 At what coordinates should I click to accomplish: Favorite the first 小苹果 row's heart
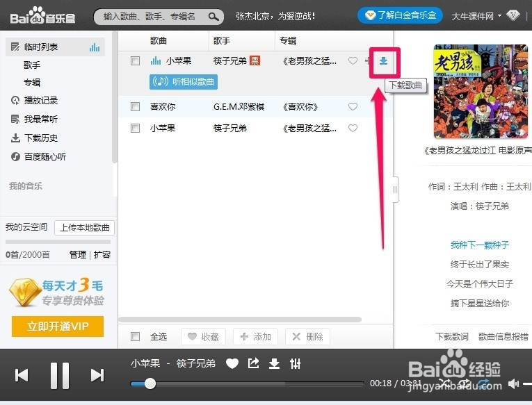pyautogui.click(x=353, y=60)
